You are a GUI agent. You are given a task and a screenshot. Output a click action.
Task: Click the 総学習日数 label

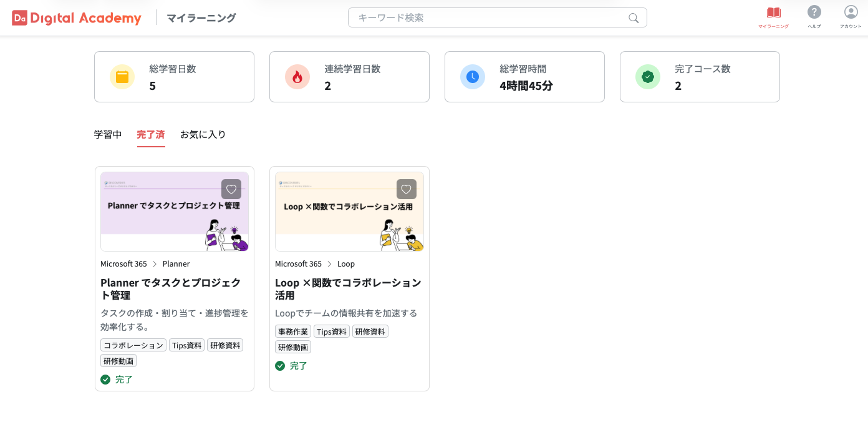[x=173, y=69]
